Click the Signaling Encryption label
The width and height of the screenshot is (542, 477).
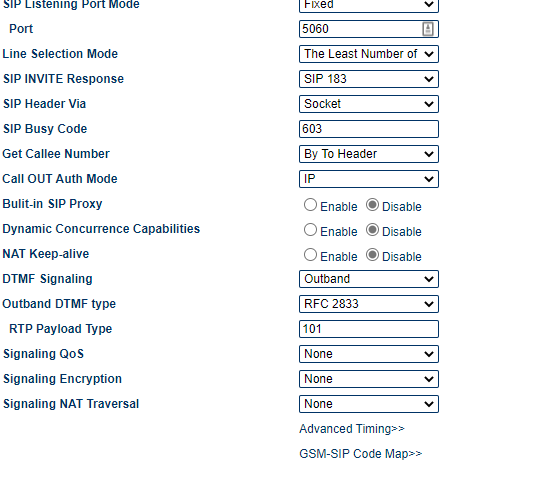62,379
